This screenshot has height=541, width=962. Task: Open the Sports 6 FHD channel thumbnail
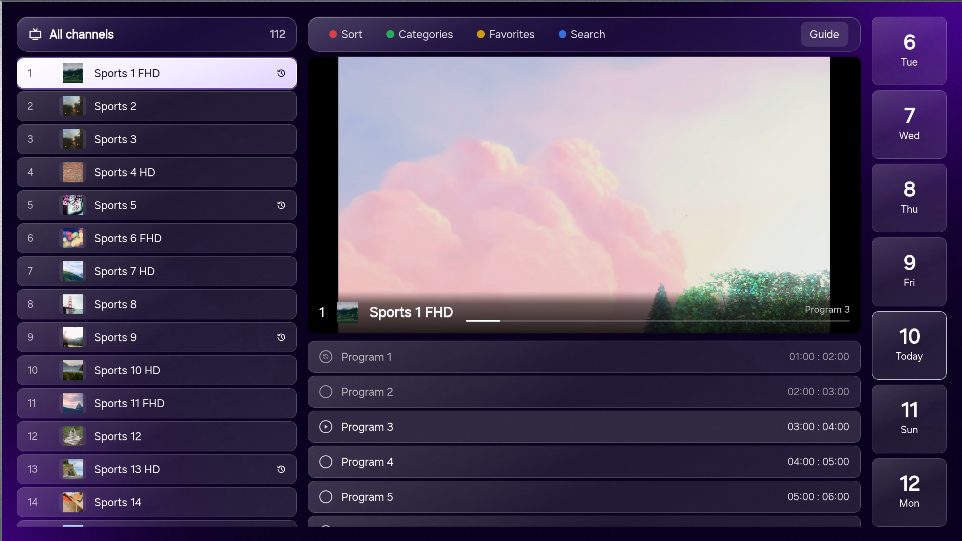[72, 238]
